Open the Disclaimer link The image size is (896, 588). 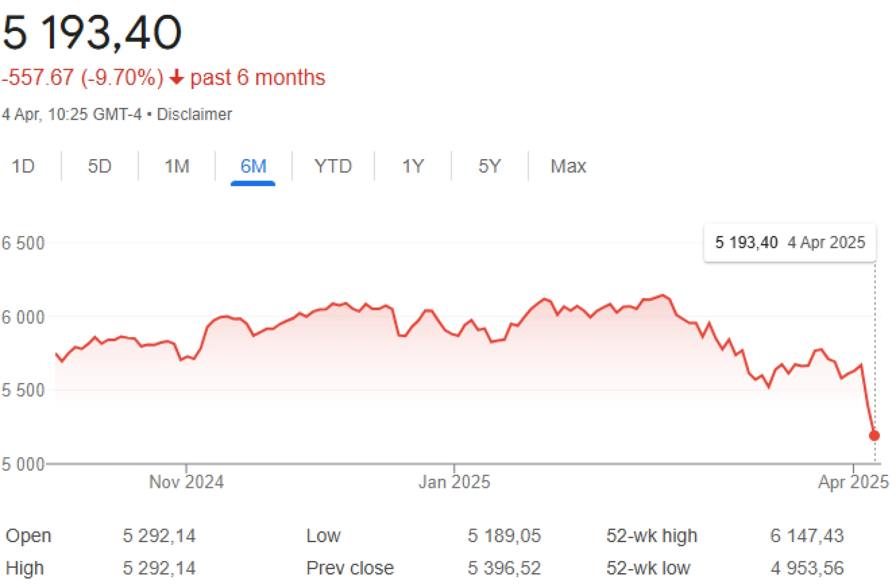tap(194, 115)
